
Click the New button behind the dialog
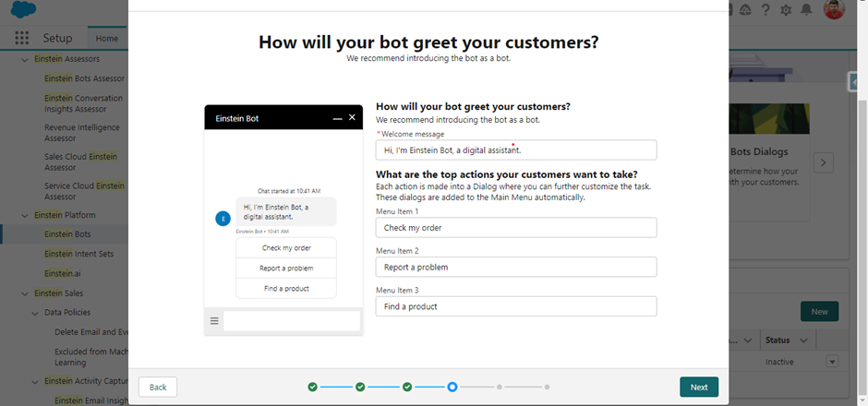[x=819, y=311]
